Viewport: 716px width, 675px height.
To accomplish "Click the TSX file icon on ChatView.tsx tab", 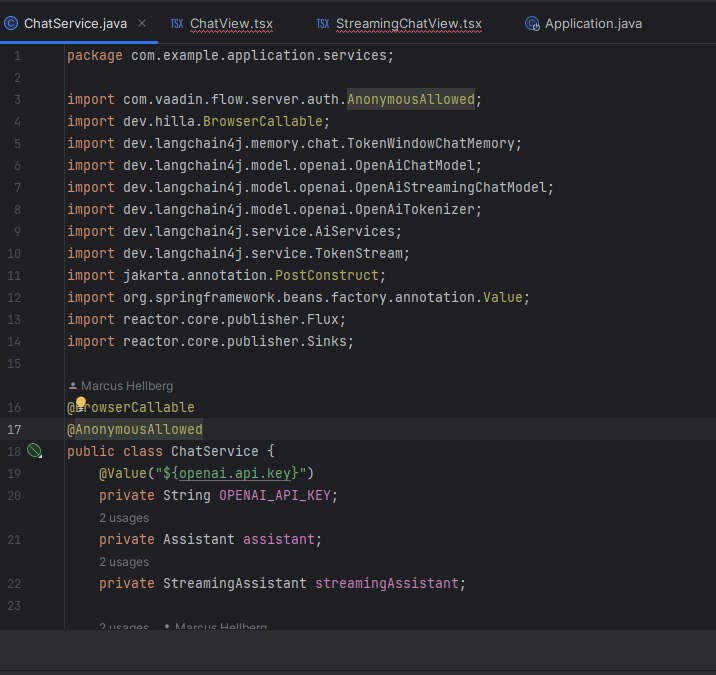I will click(x=177, y=23).
